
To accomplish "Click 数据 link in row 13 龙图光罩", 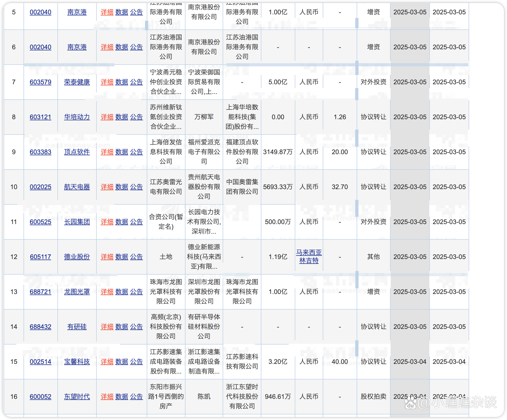I will (x=122, y=292).
